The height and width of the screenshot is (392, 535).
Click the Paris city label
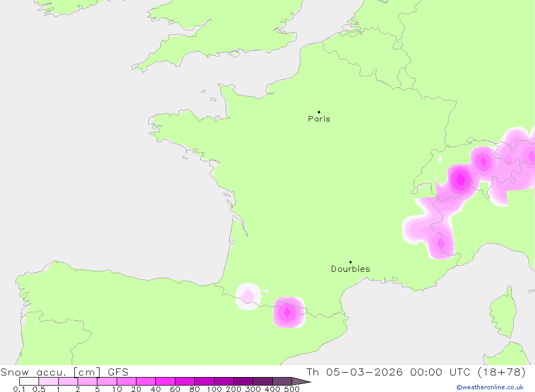tap(319, 119)
